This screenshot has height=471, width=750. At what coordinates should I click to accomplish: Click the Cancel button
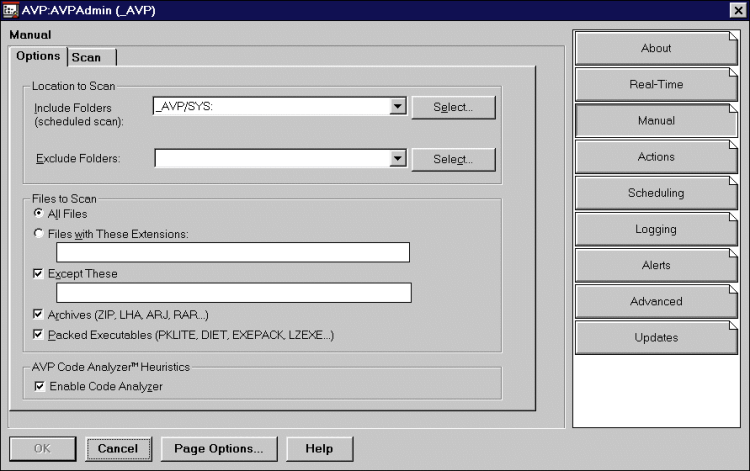[x=118, y=449]
